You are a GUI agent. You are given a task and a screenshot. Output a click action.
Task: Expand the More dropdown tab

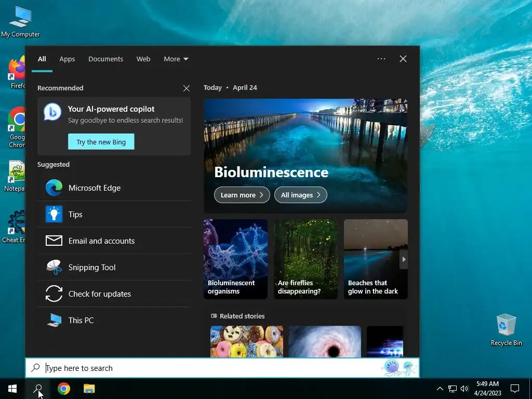tap(176, 59)
